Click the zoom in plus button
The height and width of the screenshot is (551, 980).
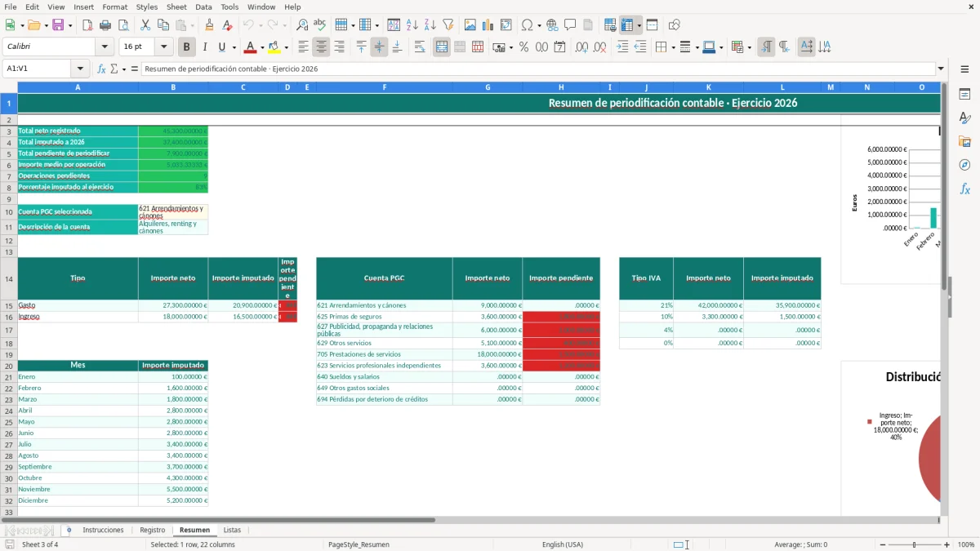click(x=947, y=544)
